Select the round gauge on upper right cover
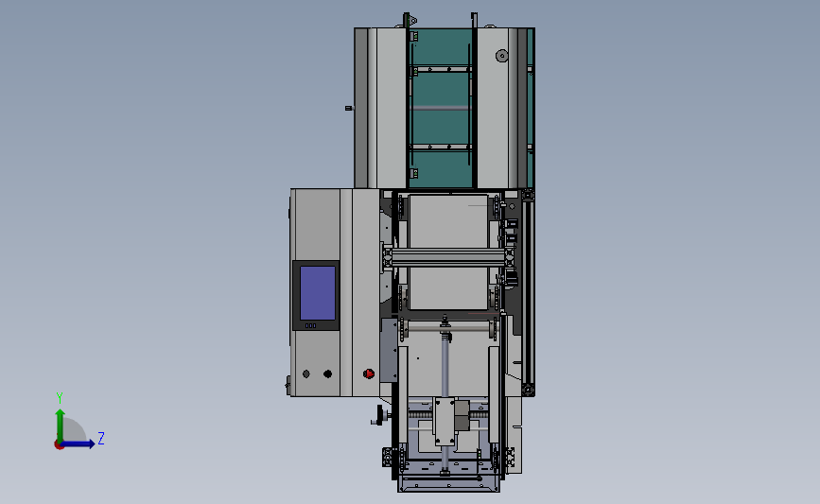The width and height of the screenshot is (820, 504). (501, 56)
